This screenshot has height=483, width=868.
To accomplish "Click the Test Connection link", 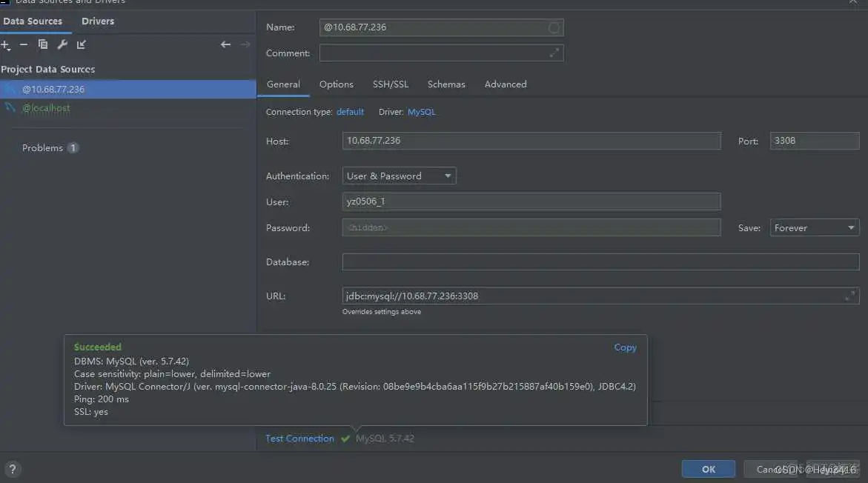I will (x=299, y=438).
